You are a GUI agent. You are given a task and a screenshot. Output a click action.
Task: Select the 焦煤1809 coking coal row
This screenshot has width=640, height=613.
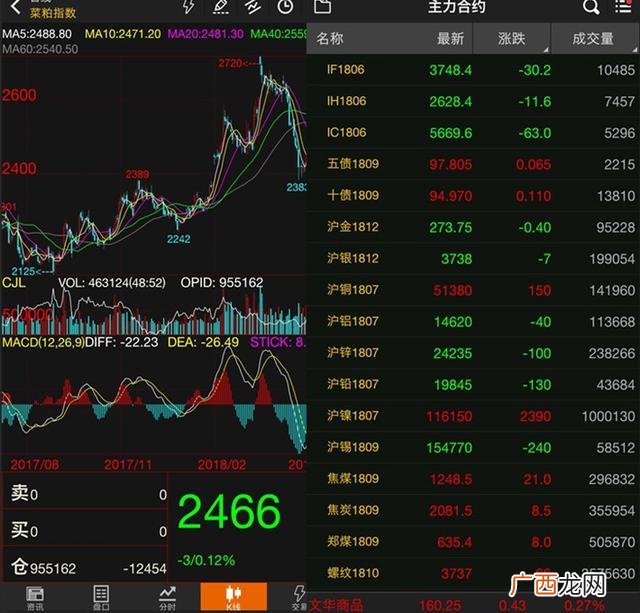tap(473, 479)
